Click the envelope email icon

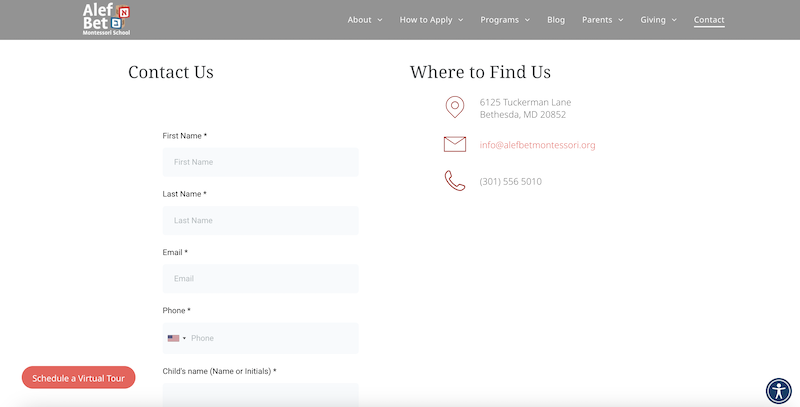click(x=455, y=144)
